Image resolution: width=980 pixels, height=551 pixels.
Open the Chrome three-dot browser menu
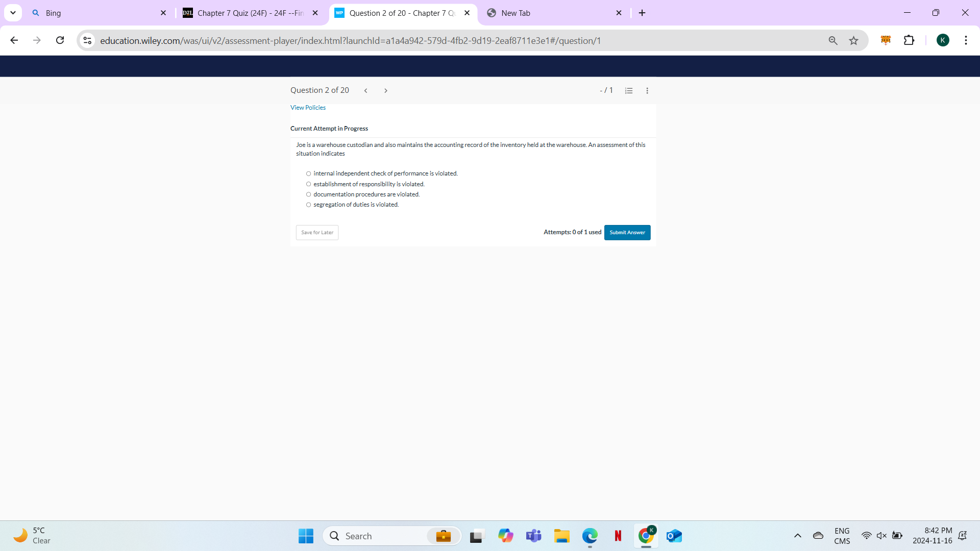pos(966,40)
